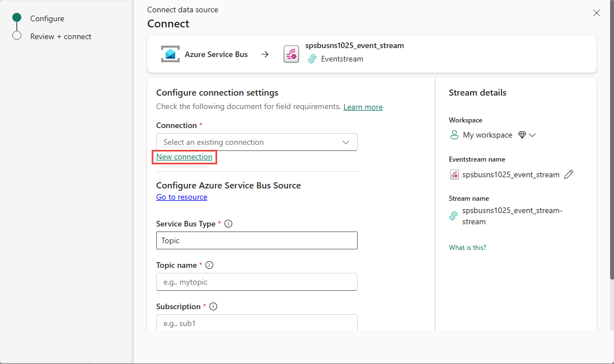Select the Configure step indicator

click(x=17, y=18)
